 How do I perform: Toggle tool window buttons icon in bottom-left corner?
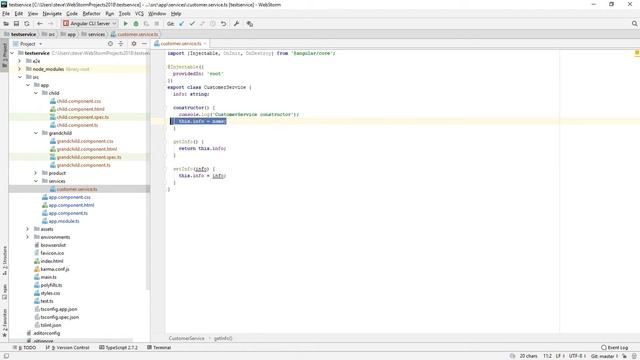[6, 356]
